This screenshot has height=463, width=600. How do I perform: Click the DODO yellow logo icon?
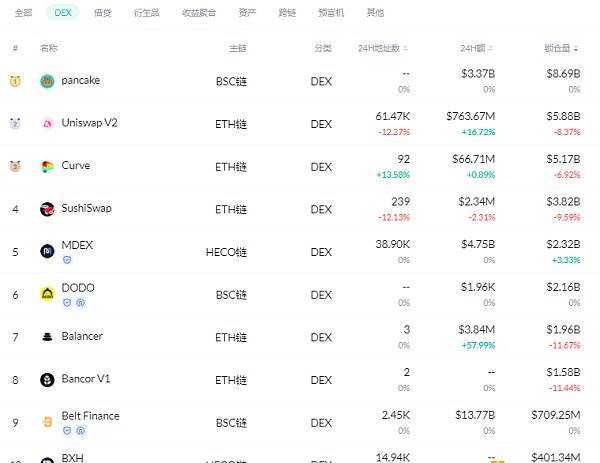pyautogui.click(x=47, y=294)
